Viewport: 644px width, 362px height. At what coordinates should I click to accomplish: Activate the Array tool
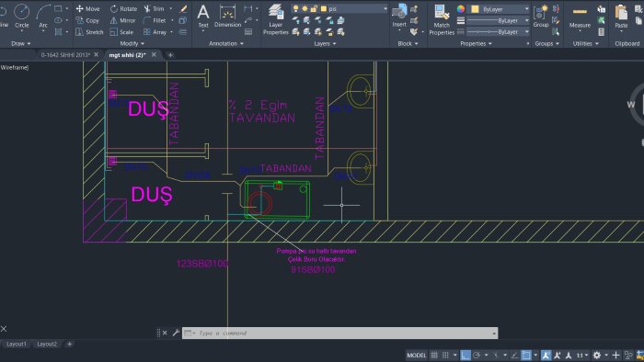pos(155,31)
